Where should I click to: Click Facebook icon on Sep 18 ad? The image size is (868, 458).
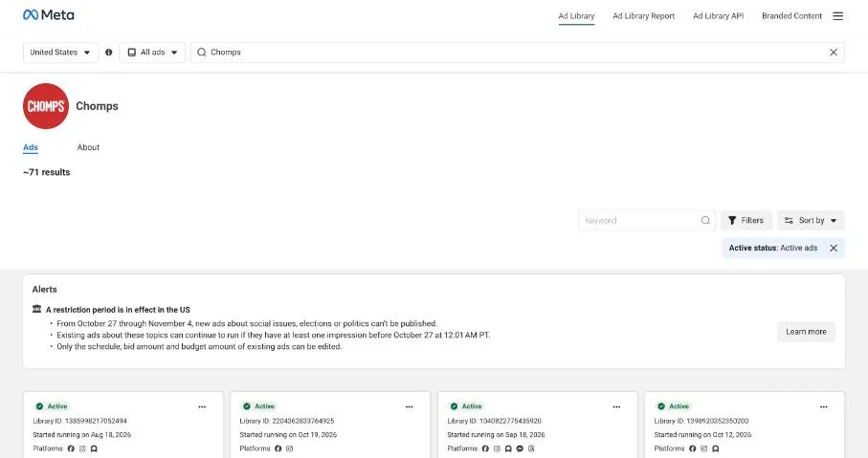485,448
